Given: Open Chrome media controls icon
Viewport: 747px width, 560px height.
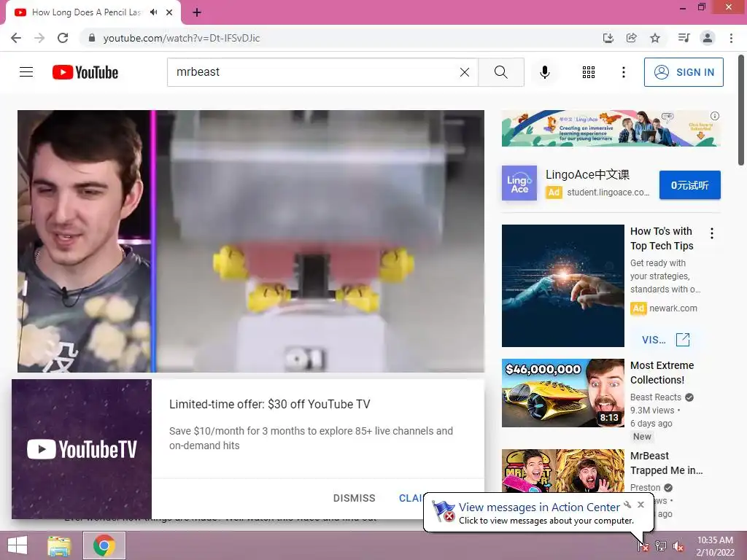Looking at the screenshot, I should pos(684,38).
